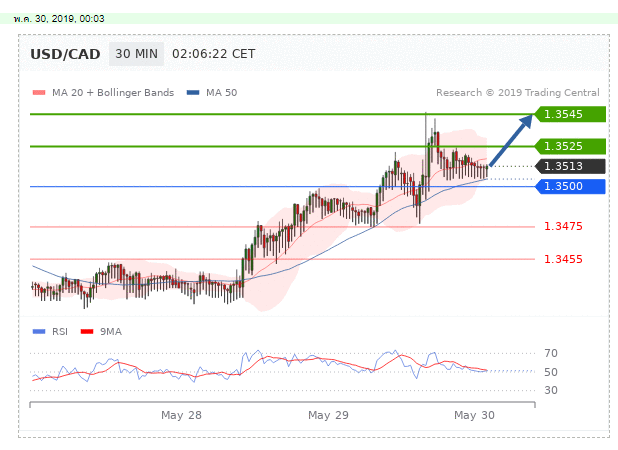
Task: Click the May 30 date axis label
Action: 474,415
